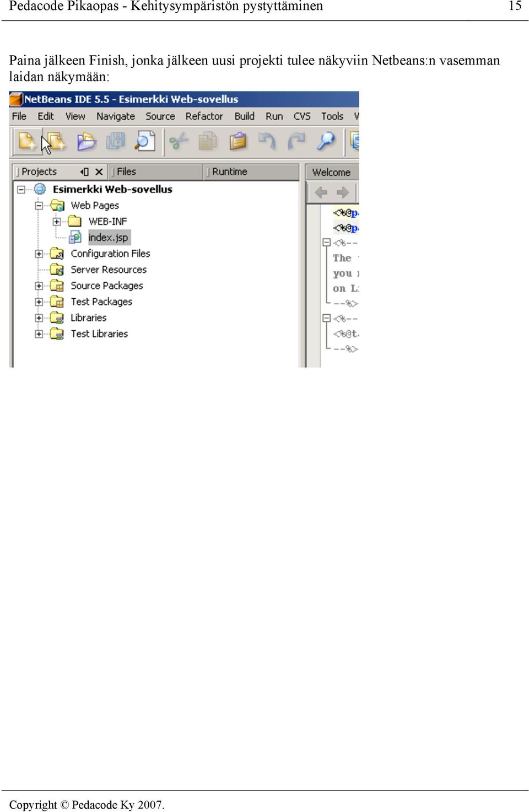Expand the WEB-INF folder node
This screenshot has height=812, width=529.
pyautogui.click(x=56, y=222)
